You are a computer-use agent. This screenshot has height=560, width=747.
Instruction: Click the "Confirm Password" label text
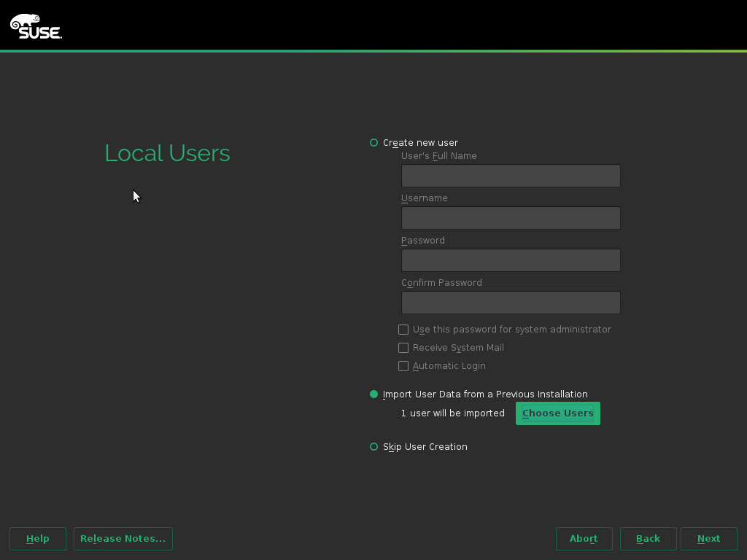pyautogui.click(x=441, y=283)
